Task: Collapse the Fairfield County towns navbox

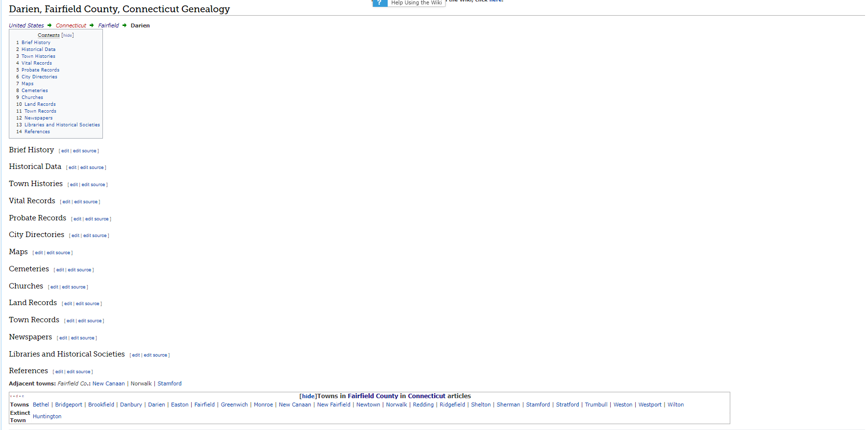Action: click(308, 396)
